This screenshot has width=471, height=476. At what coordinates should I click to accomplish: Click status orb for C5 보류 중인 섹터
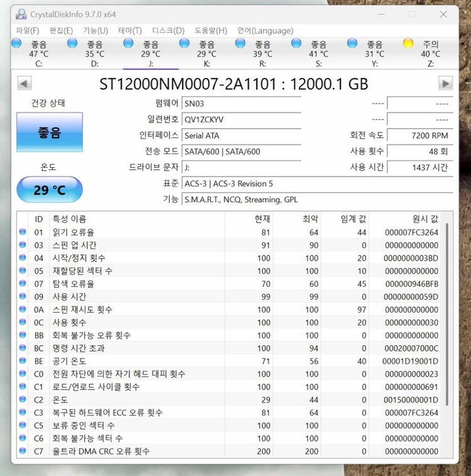tap(23, 425)
